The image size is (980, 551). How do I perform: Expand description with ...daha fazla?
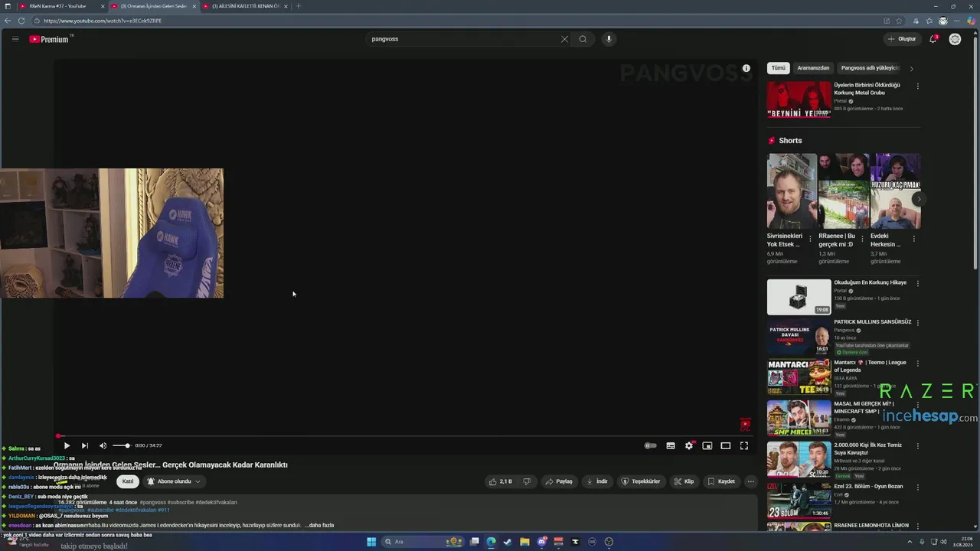(320, 525)
